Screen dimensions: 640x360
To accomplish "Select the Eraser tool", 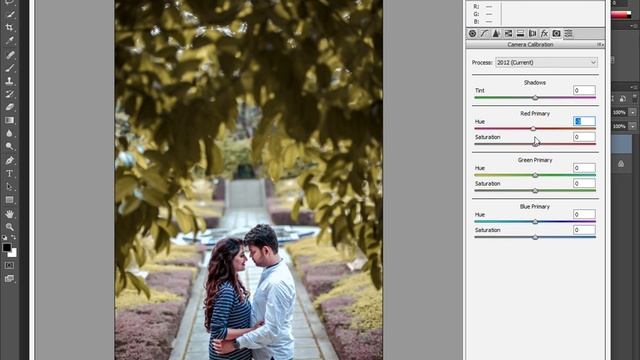I will coord(10,107).
